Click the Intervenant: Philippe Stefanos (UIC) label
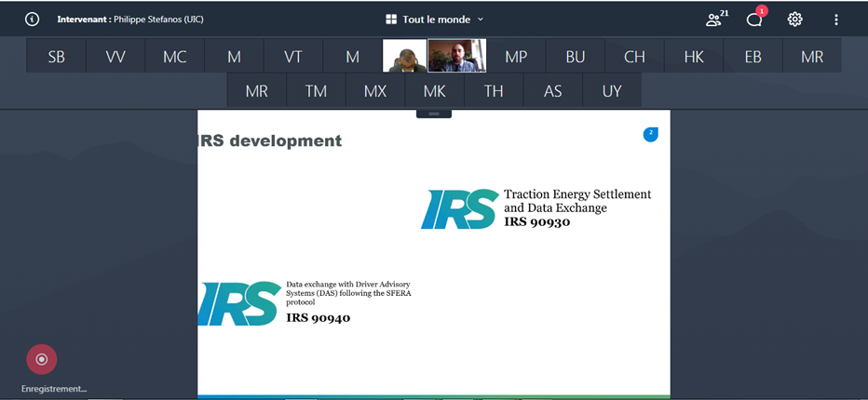868x400 pixels. 130,20
